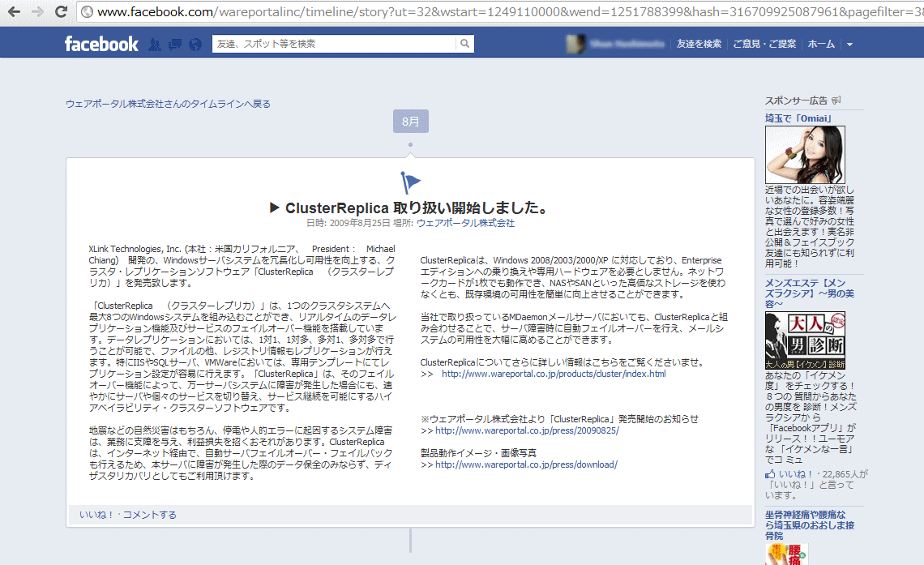The image size is (924, 565).
Task: Open the 埼玉で「Omiai」 ad title
Action: (798, 118)
